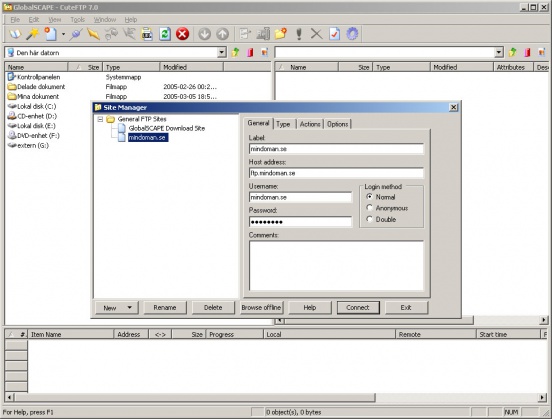552x419 pixels.
Task: Click the Properties checkmark page icon
Action: [334, 34]
